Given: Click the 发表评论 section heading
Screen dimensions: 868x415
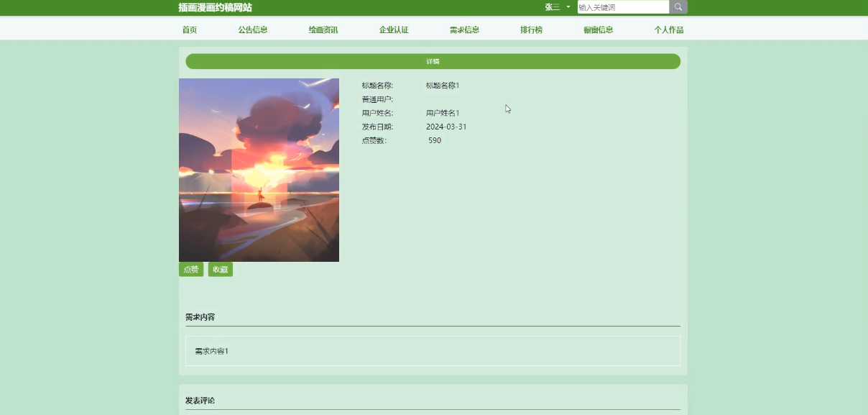Looking at the screenshot, I should pyautogui.click(x=200, y=401).
